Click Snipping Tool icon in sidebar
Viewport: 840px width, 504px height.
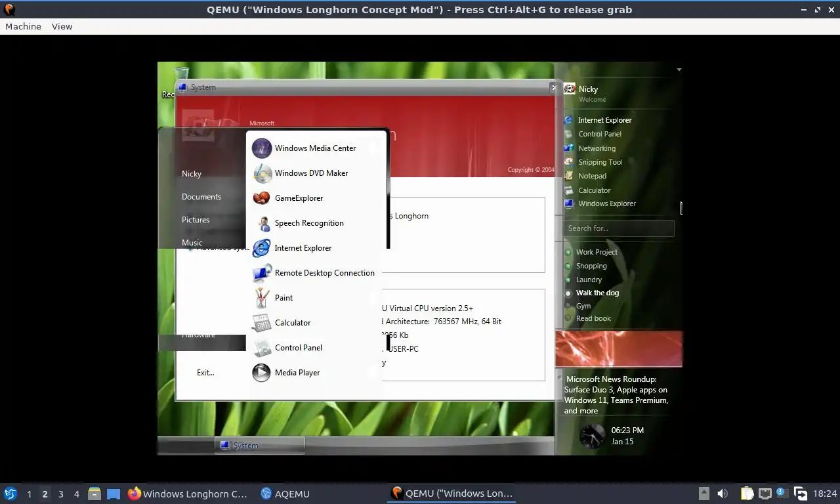[569, 162]
